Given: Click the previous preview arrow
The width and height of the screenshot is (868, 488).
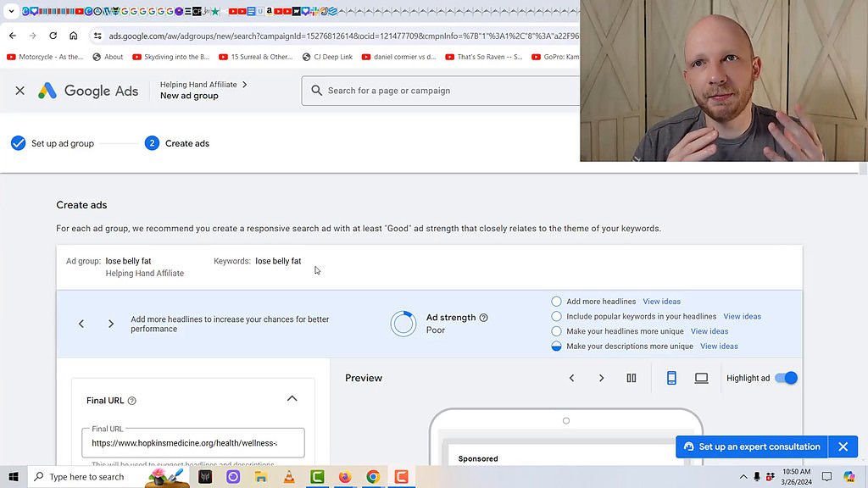Looking at the screenshot, I should pyautogui.click(x=572, y=378).
